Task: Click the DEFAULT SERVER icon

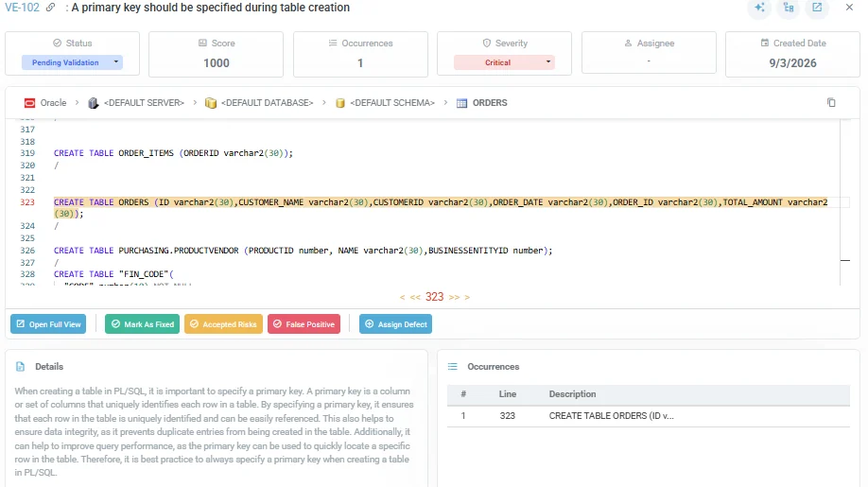Action: pos(93,103)
